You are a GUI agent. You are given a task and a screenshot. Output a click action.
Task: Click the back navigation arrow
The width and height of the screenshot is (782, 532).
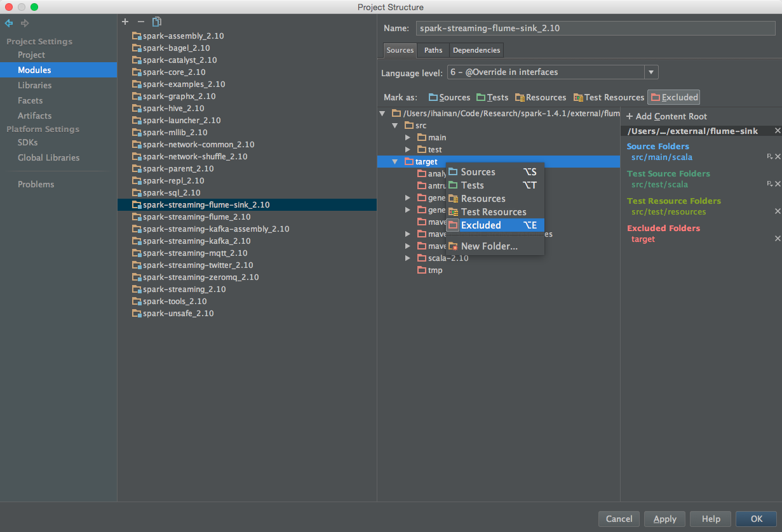tap(9, 23)
